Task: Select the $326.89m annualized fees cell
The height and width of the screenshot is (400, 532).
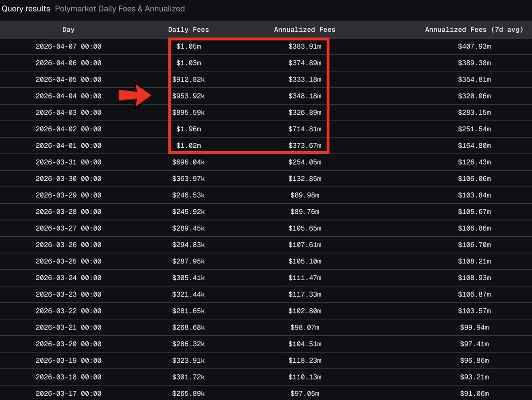Action: (x=305, y=113)
